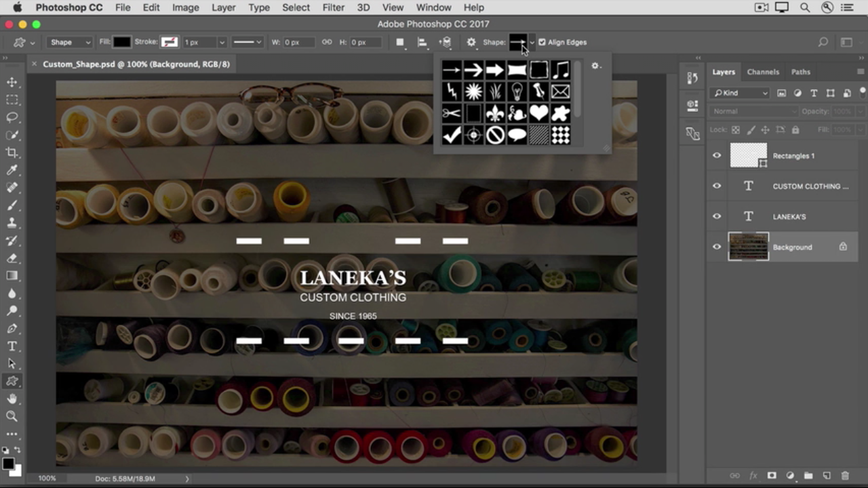Uncheck the Align Edges checkbox
This screenshot has width=868, height=488.
542,42
